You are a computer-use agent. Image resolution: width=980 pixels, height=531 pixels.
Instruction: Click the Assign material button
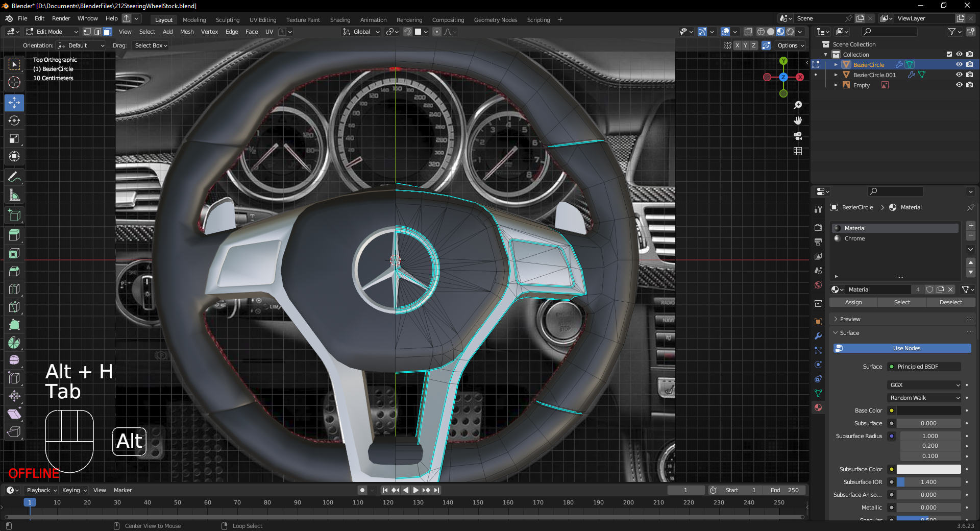pyautogui.click(x=853, y=302)
